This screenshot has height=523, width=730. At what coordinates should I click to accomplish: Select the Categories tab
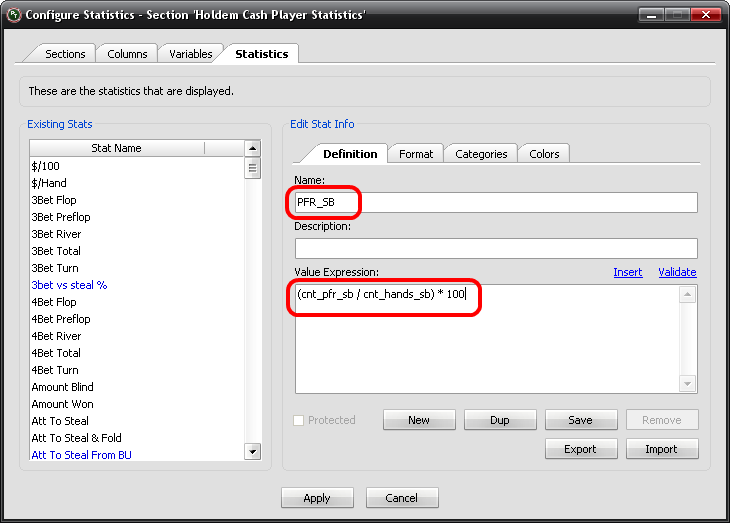[x=481, y=154]
